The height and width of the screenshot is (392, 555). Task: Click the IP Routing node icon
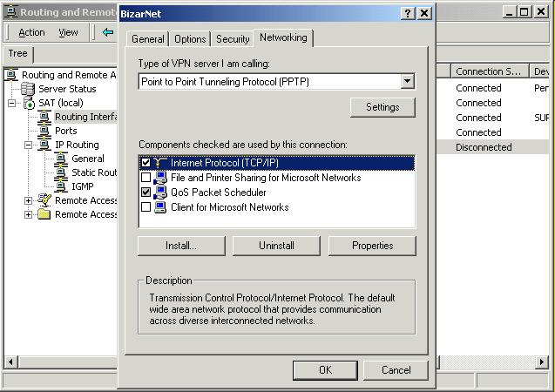(44, 145)
